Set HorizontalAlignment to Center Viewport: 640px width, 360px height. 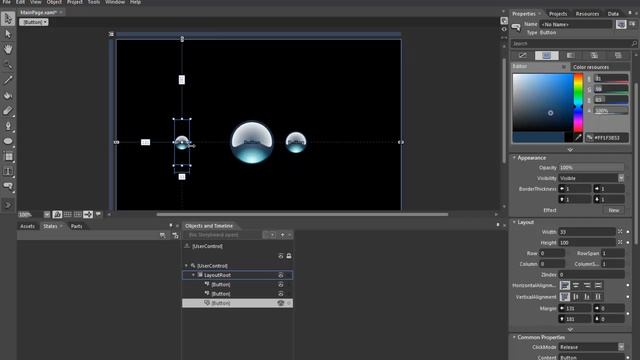[x=576, y=285]
